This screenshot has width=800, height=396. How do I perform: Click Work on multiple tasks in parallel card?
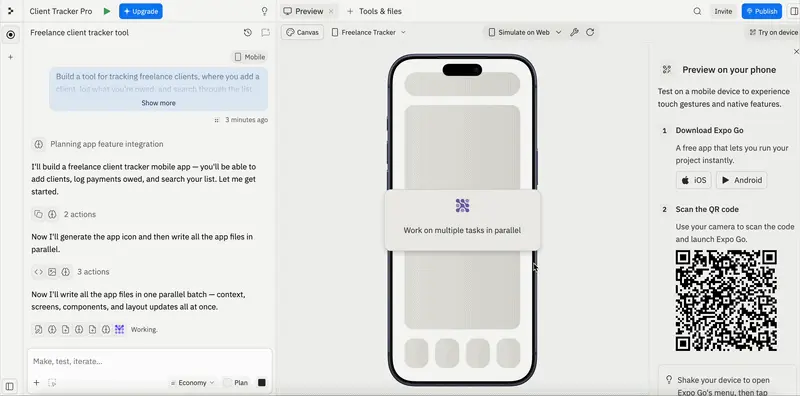(462, 220)
